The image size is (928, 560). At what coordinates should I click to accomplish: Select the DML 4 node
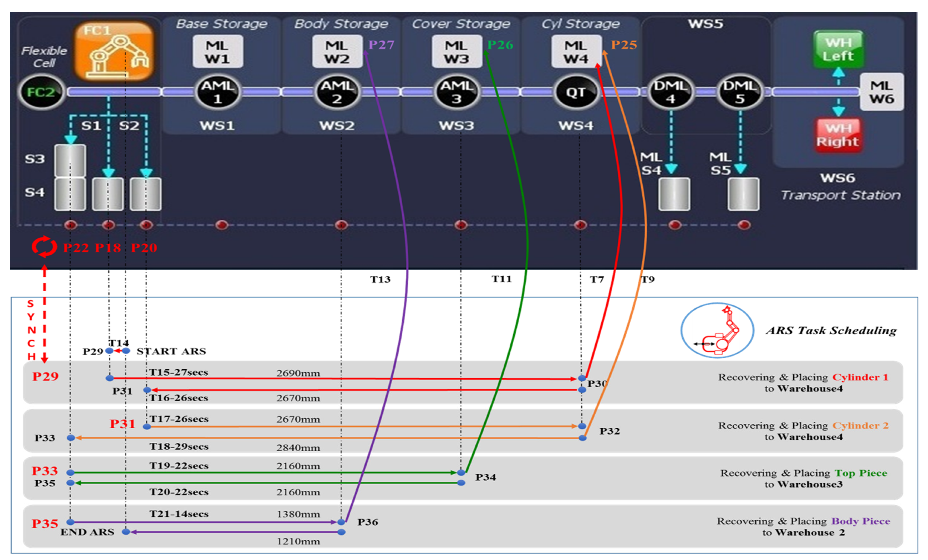(x=670, y=92)
